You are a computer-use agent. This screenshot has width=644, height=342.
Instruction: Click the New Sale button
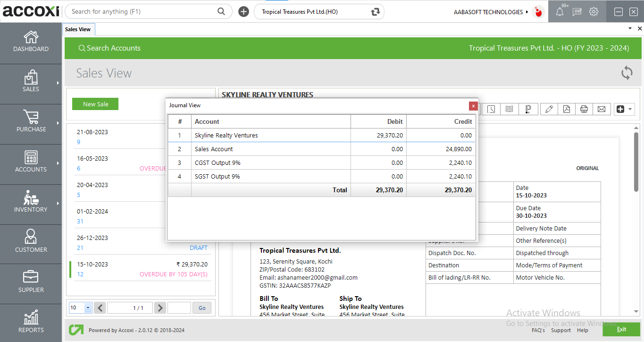[95, 104]
